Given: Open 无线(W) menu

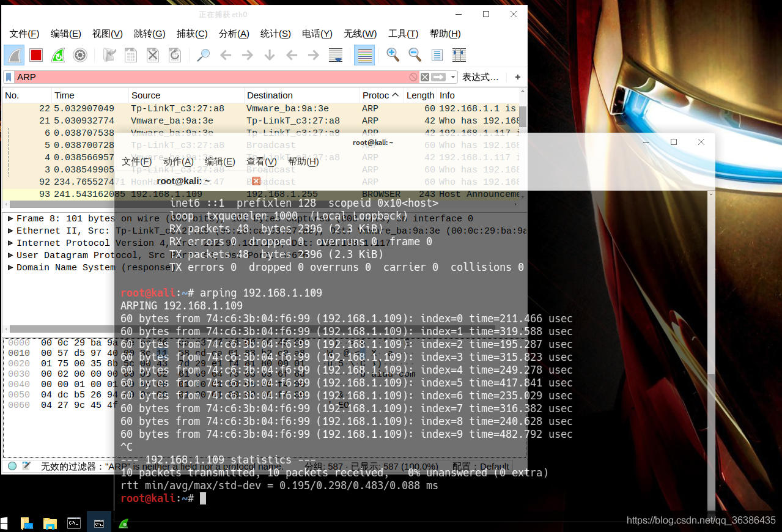Looking at the screenshot, I should click(x=360, y=34).
